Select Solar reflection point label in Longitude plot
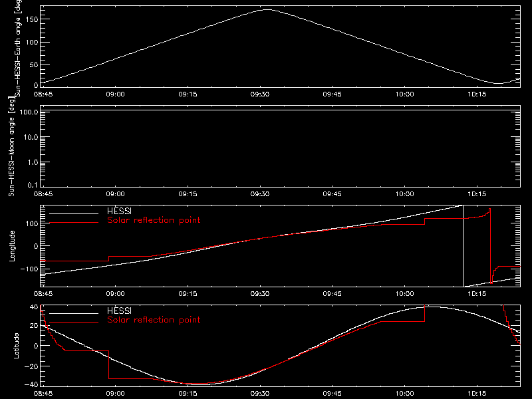The width and height of the screenshot is (532, 399). click(154, 220)
